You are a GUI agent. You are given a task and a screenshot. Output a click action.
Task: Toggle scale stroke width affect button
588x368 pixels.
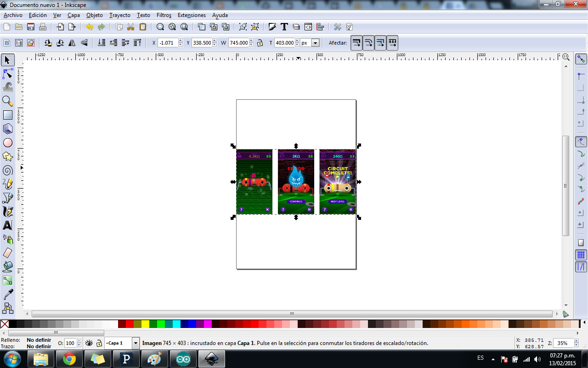click(x=356, y=43)
